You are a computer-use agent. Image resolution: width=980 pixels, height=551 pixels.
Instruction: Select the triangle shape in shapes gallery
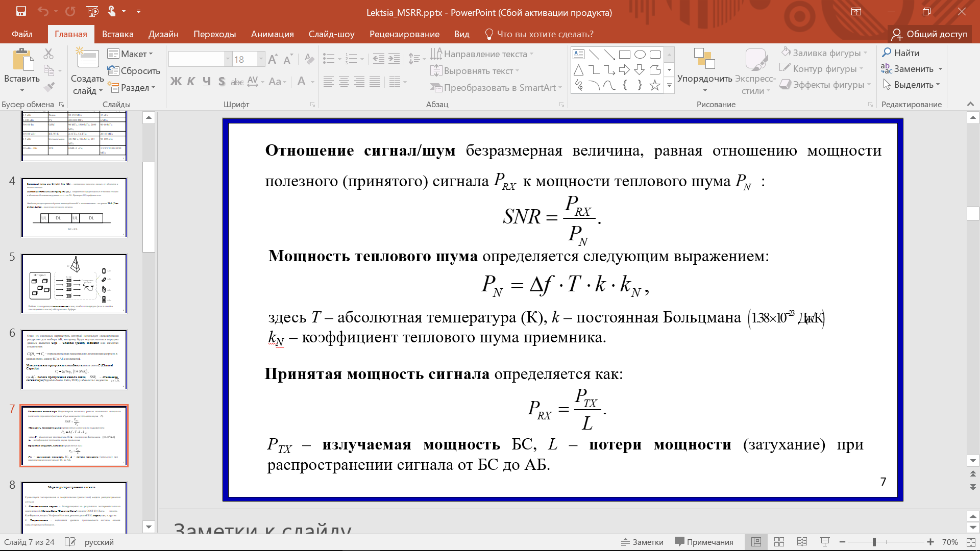[578, 70]
